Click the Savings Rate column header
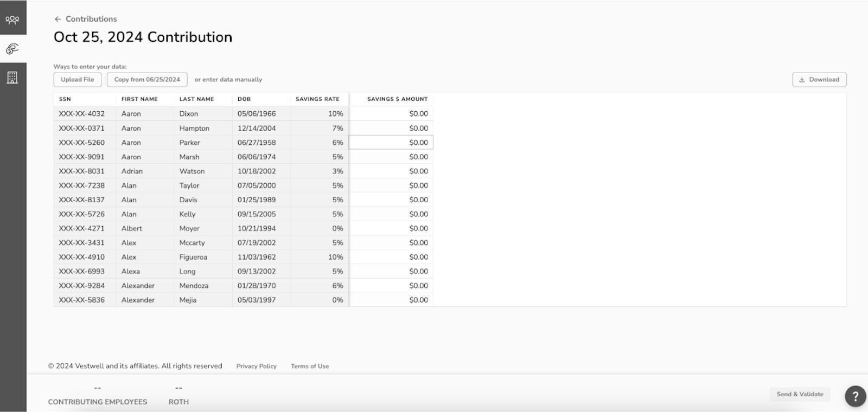This screenshot has height=412, width=868. (317, 99)
